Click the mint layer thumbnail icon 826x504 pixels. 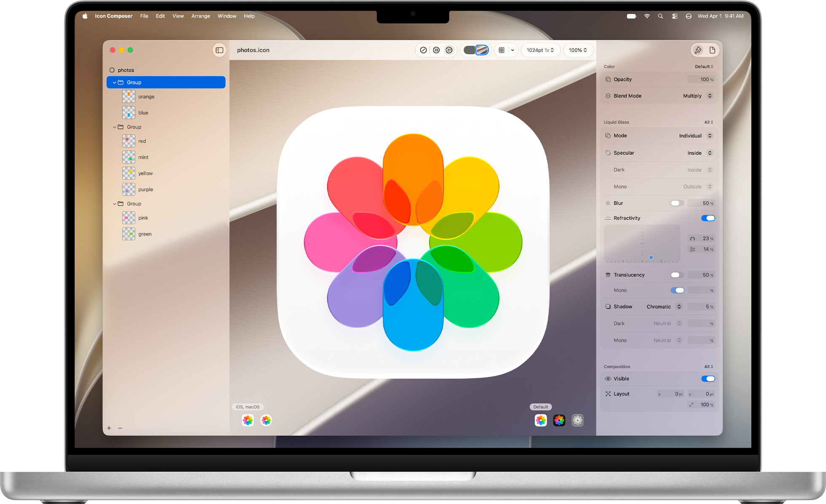coord(129,157)
